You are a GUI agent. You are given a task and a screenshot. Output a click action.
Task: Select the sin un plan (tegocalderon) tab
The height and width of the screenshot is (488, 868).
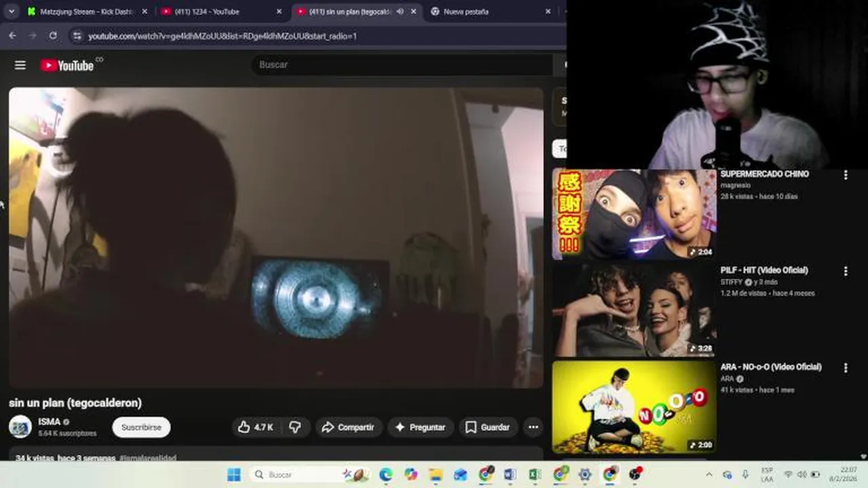(x=350, y=12)
